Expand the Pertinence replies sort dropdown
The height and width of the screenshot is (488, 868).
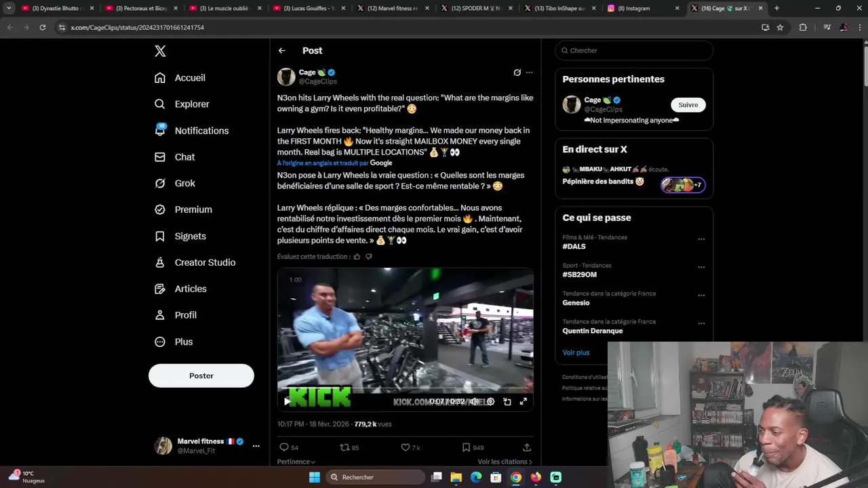click(296, 462)
